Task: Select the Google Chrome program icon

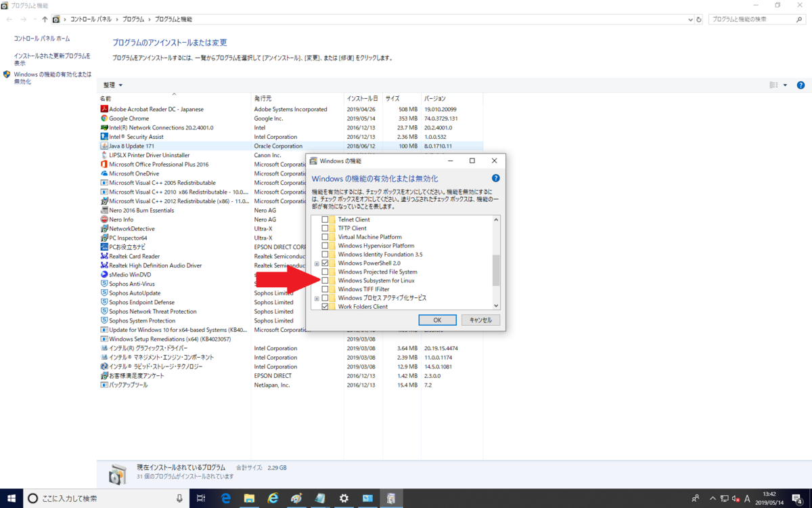Action: [x=104, y=119]
